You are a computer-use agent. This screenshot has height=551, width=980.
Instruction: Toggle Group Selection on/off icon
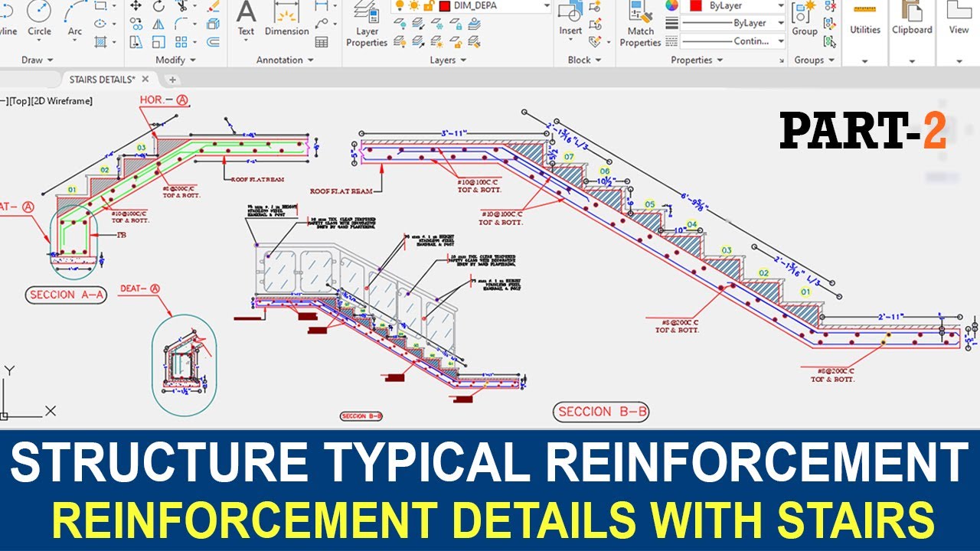pos(829,41)
